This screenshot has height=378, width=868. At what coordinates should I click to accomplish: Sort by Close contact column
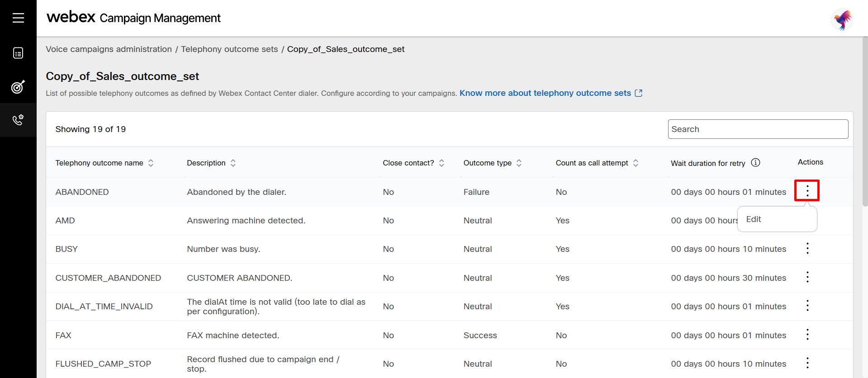pos(441,163)
